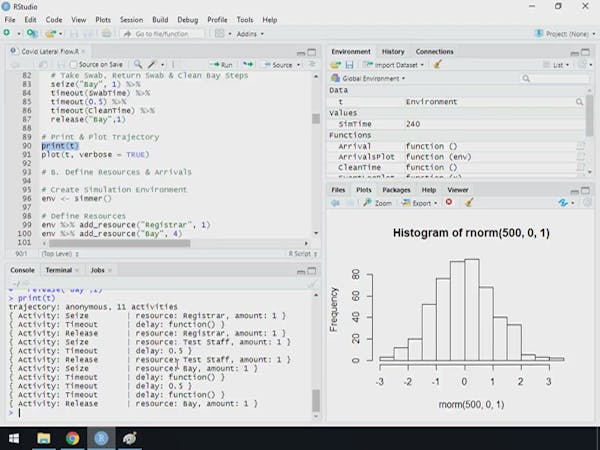This screenshot has height=450, width=600.
Task: Click the red remove current plot icon
Action: click(449, 202)
